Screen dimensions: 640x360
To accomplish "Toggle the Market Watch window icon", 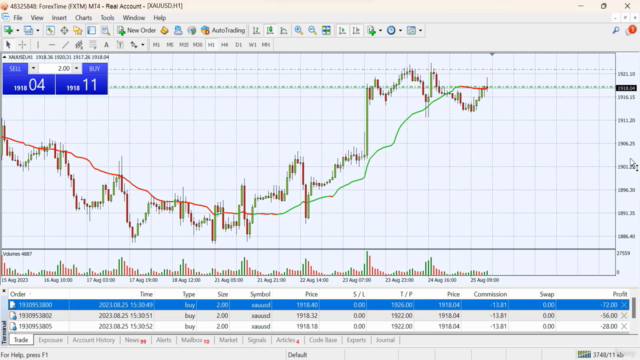I will click(x=50, y=30).
